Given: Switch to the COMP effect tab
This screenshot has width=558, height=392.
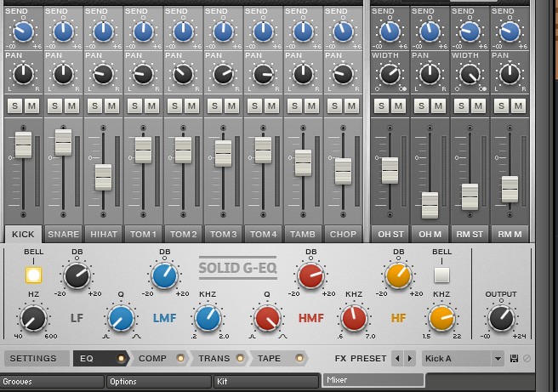Looking at the screenshot, I should pos(152,359).
